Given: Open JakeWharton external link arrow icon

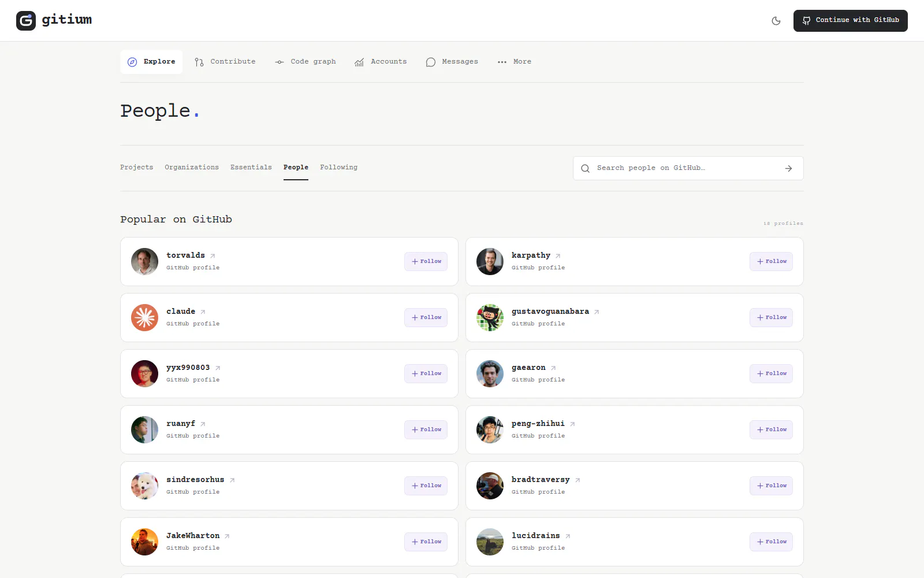Looking at the screenshot, I should pyautogui.click(x=227, y=536).
